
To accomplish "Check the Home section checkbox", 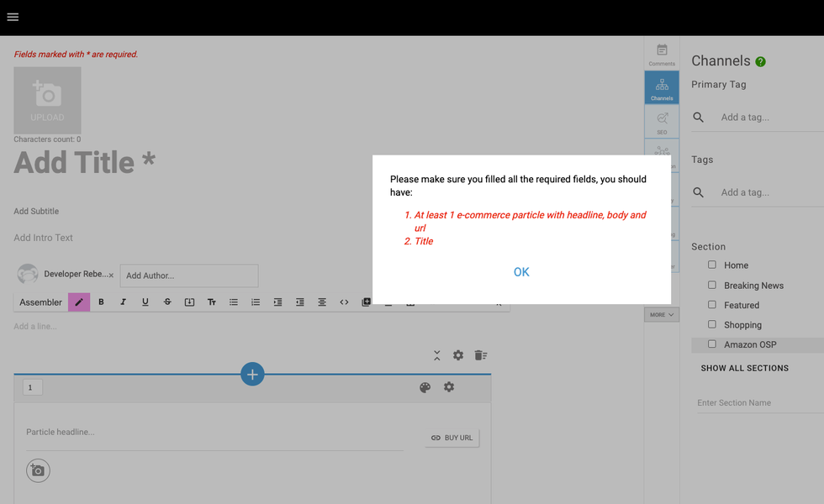I will tap(712, 265).
